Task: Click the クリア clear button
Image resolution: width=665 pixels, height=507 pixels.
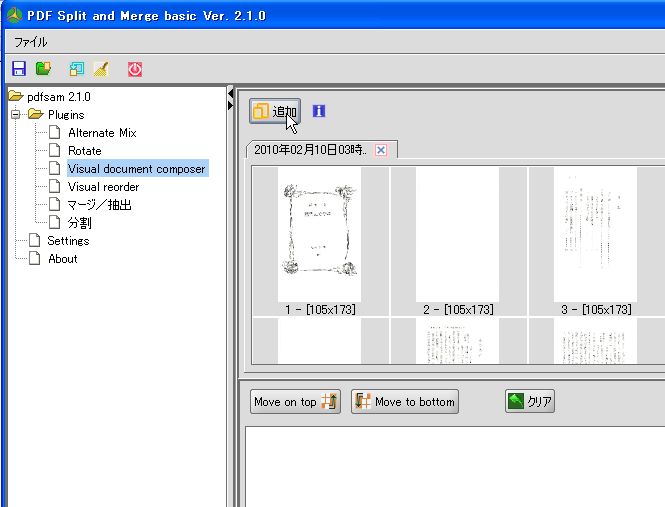Action: 530,401
